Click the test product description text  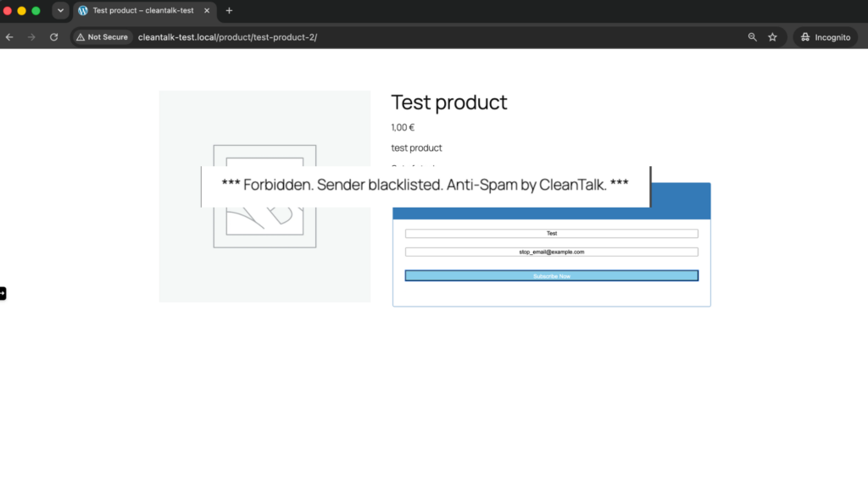[x=416, y=147]
